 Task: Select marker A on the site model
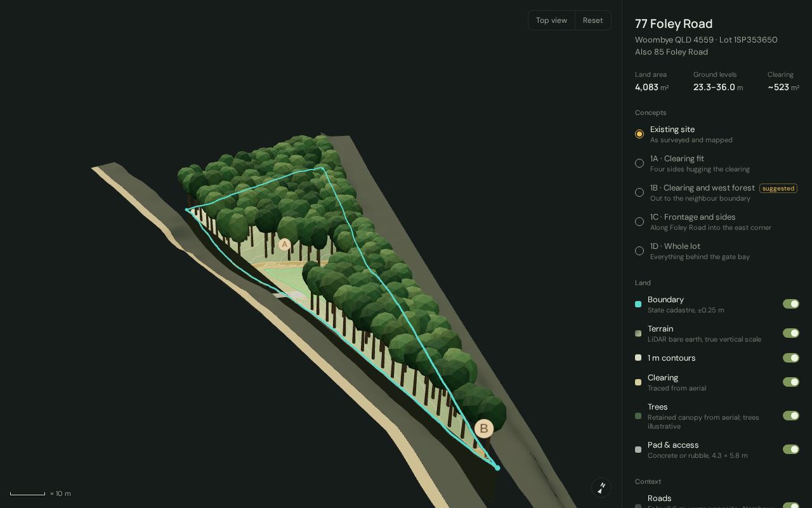[x=285, y=244]
